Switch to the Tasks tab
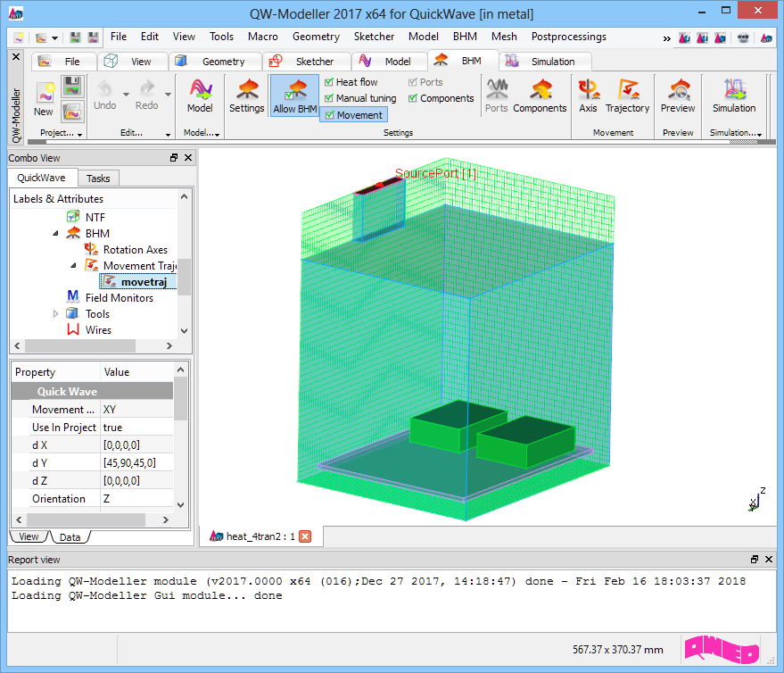The width and height of the screenshot is (784, 673). (x=98, y=179)
